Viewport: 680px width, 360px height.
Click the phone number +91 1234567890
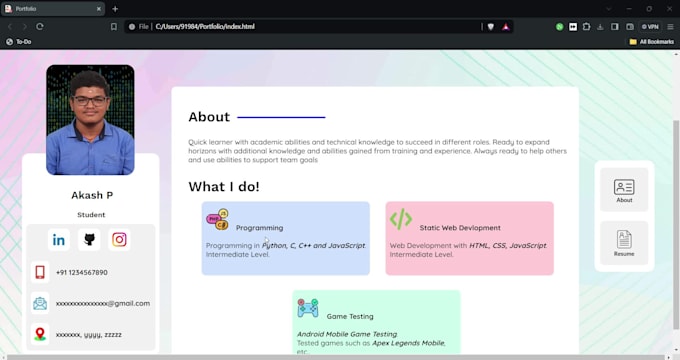[82, 272]
